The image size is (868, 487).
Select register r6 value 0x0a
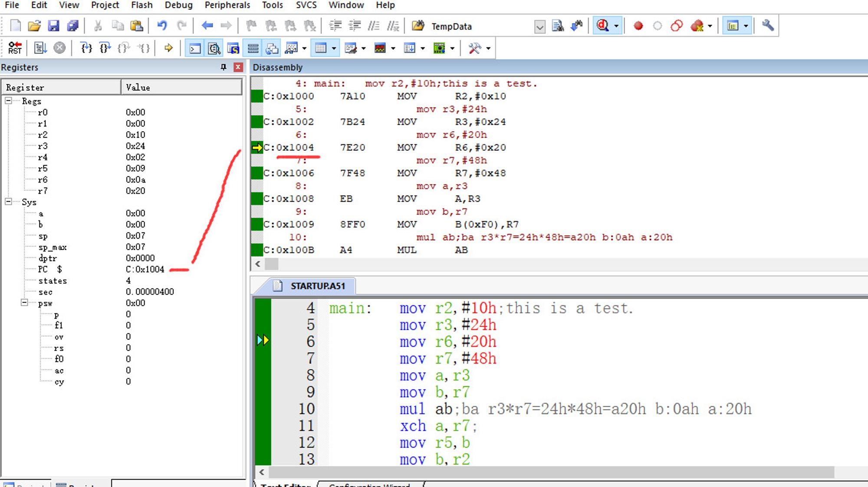136,179
